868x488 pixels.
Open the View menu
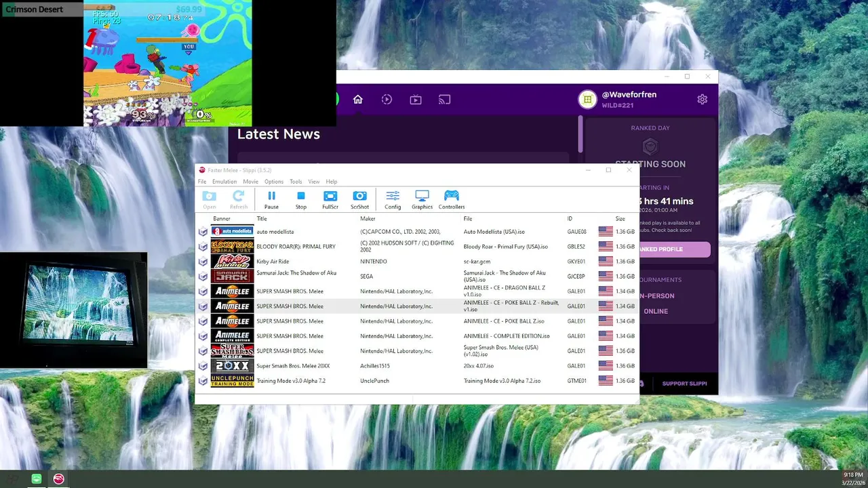pos(314,182)
